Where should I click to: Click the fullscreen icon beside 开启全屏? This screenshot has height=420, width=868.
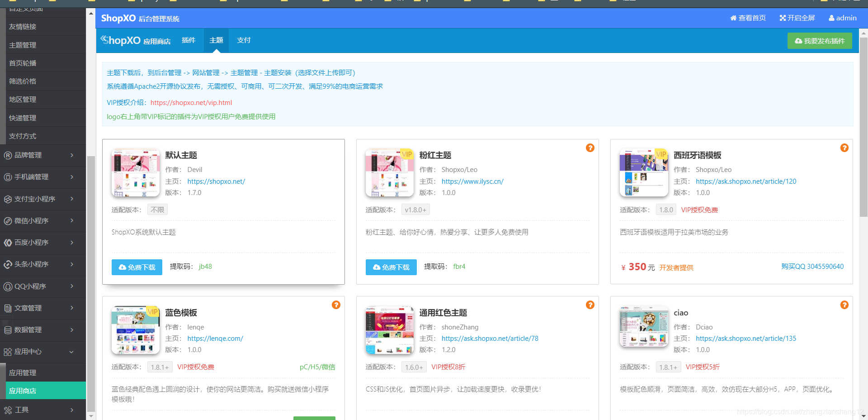783,18
